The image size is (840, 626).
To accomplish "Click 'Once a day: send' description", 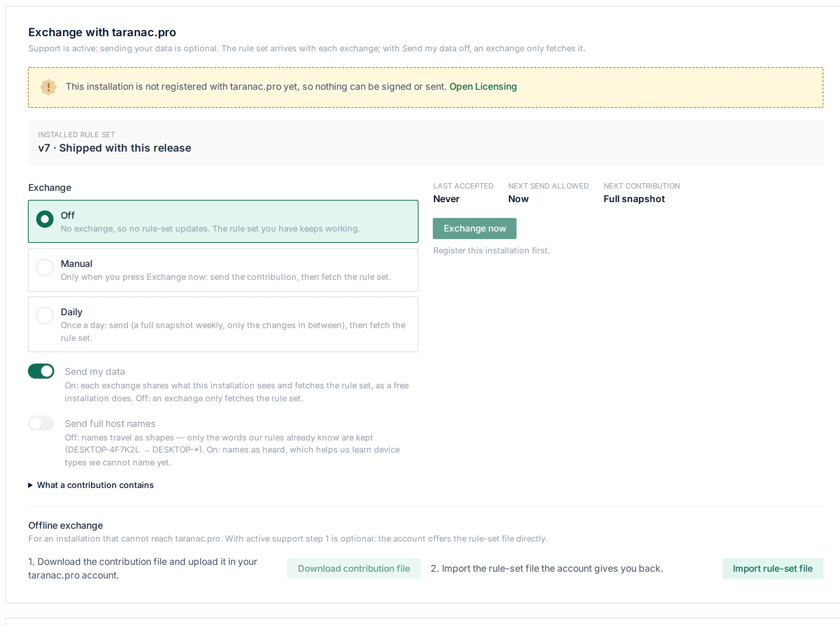I will 233,331.
